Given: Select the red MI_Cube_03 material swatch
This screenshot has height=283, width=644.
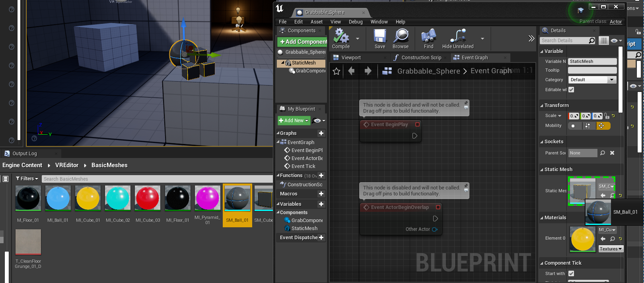Looking at the screenshot, I should point(148,198).
